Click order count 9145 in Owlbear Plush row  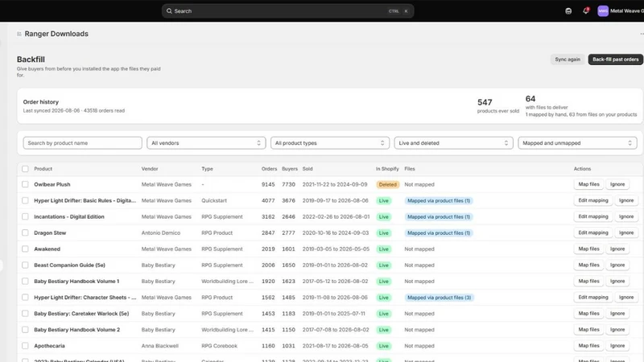(x=268, y=185)
